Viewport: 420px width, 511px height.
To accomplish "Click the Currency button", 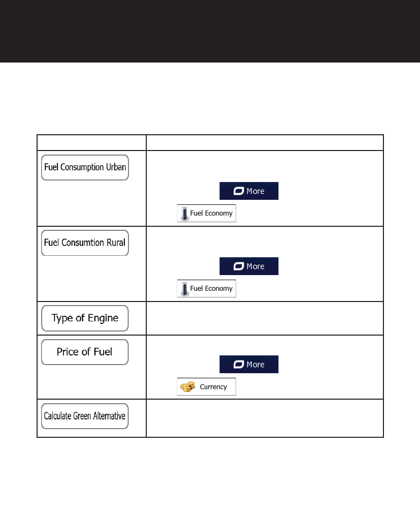I will pyautogui.click(x=206, y=387).
